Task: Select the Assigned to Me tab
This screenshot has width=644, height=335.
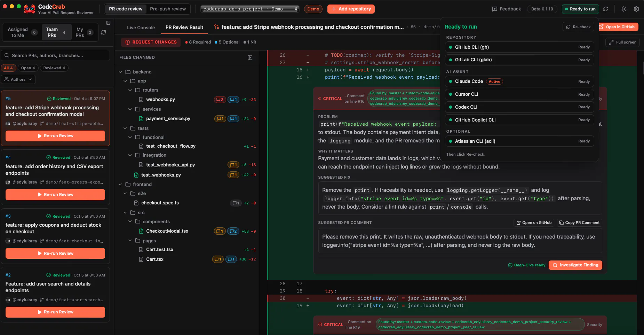Action: click(22, 32)
